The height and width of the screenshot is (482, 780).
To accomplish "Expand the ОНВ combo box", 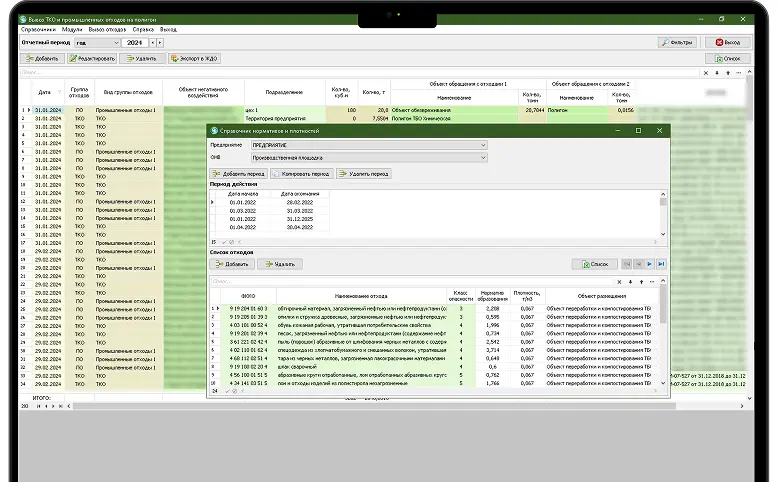I will pyautogui.click(x=482, y=157).
